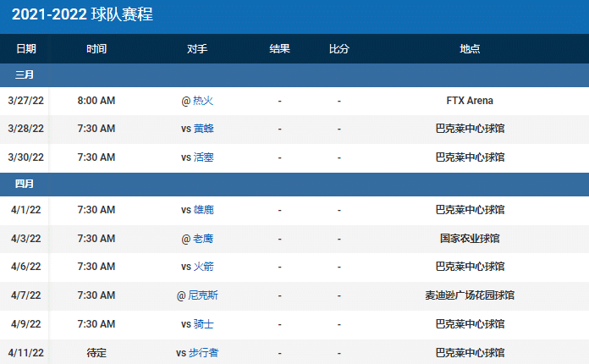Select the 四月 month section header
The width and height of the screenshot is (589, 364).
(x=25, y=184)
